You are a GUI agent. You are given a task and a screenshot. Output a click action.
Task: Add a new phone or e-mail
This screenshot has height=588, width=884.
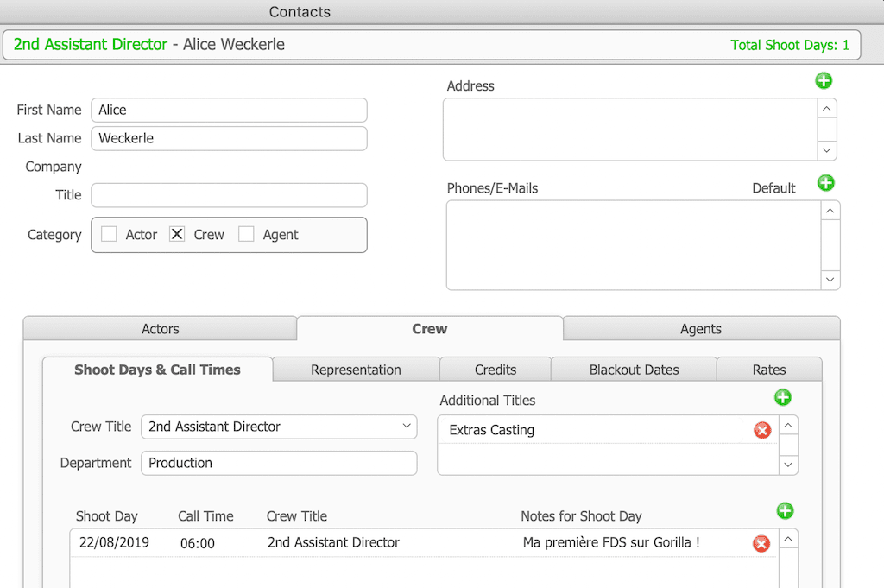(826, 183)
